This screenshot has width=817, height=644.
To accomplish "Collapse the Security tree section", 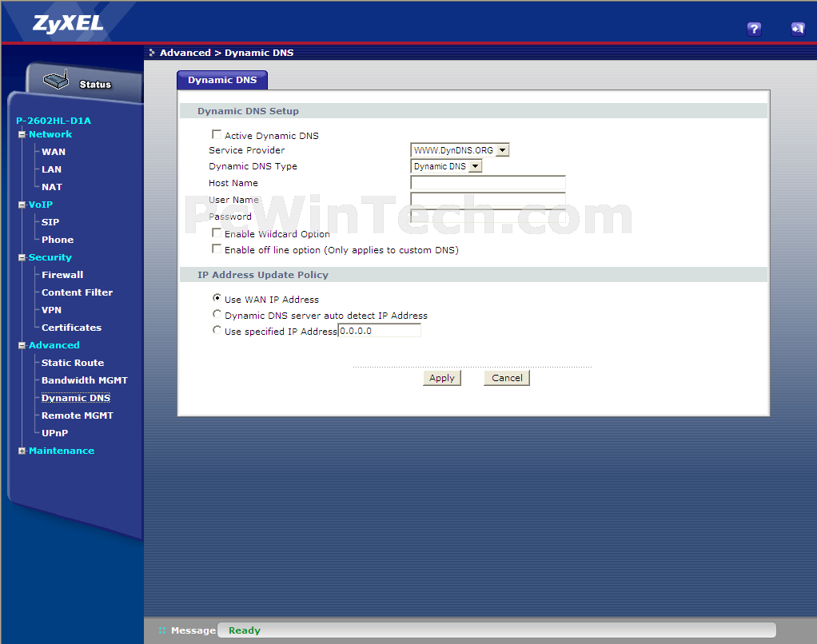I will [x=22, y=258].
